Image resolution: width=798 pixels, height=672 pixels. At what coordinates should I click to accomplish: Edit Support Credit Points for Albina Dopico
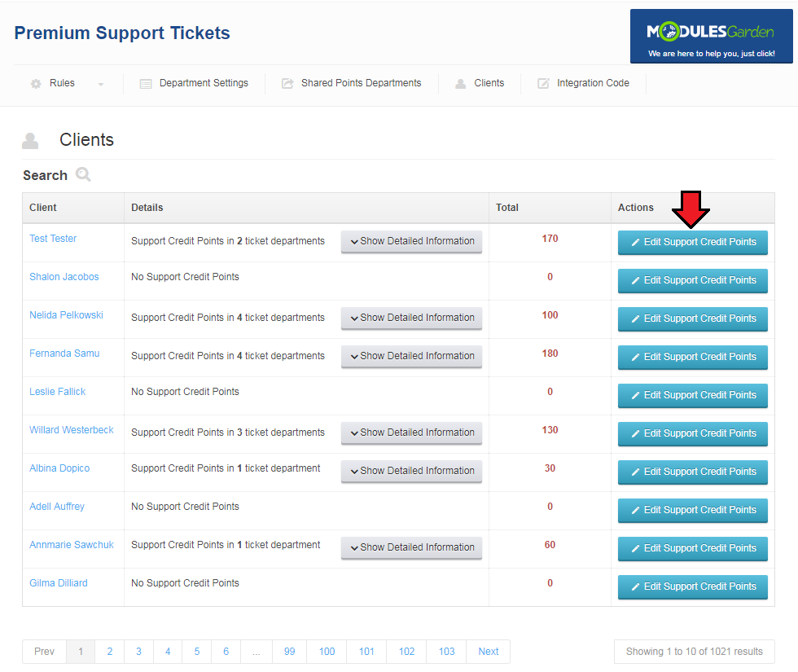[693, 472]
